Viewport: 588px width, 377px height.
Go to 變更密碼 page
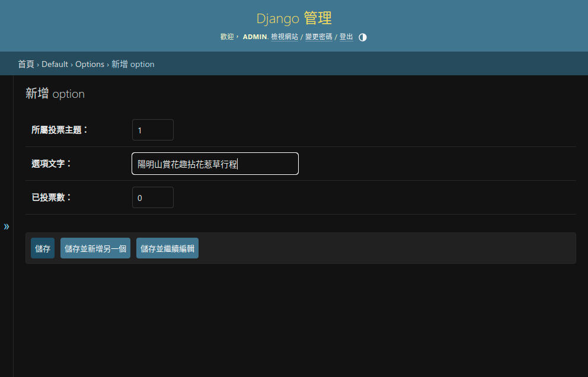point(318,37)
